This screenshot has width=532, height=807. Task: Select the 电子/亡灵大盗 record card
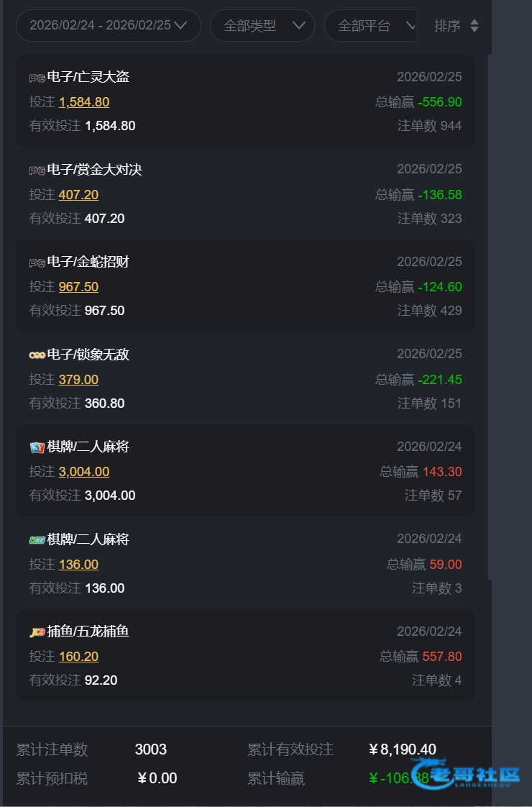pos(244,101)
